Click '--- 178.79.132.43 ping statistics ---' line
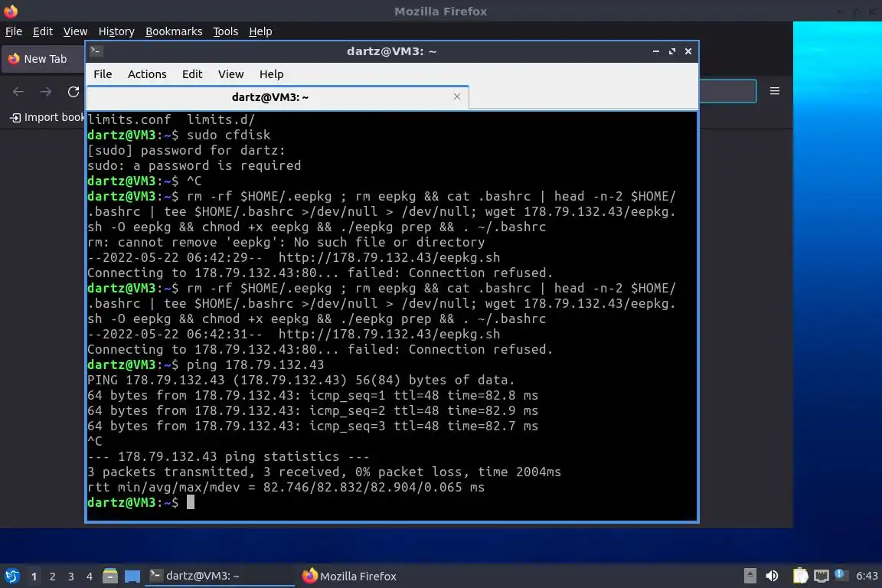 point(228,456)
